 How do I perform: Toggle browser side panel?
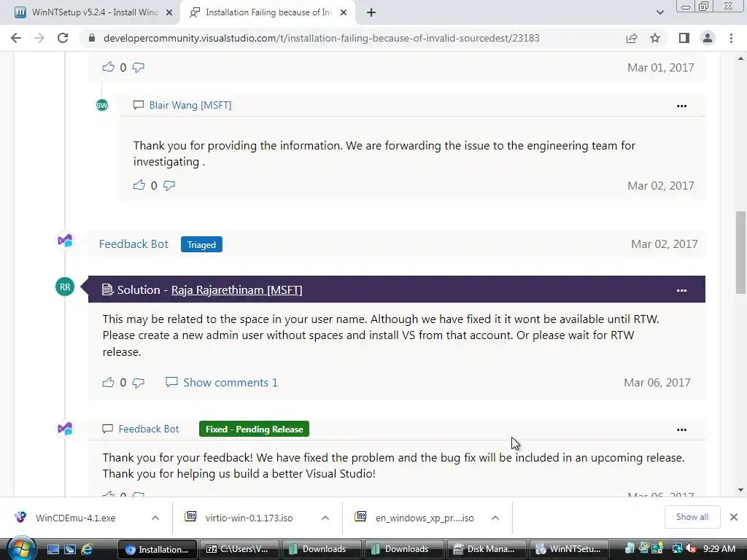pos(684,38)
